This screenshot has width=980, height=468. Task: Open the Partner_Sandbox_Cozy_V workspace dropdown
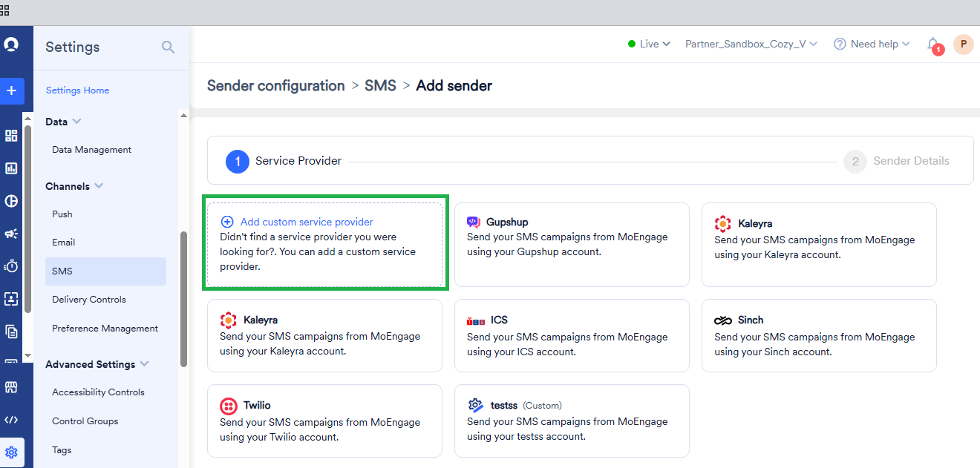[x=751, y=45]
